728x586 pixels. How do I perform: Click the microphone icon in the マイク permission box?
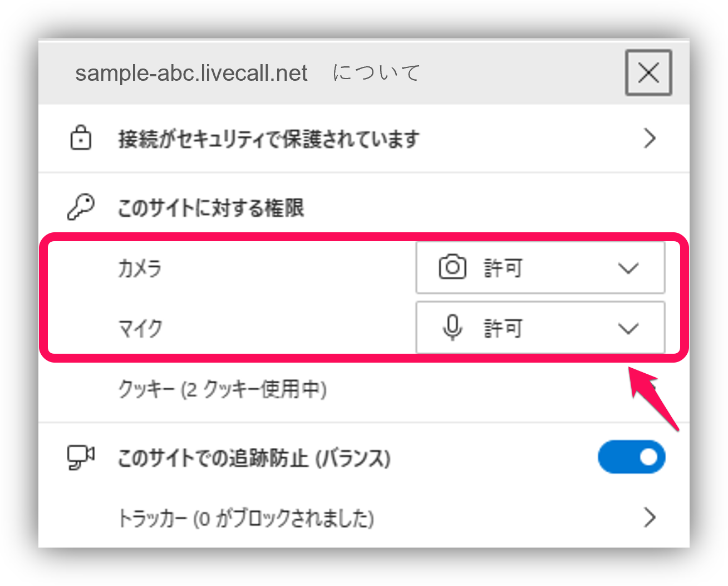point(452,328)
